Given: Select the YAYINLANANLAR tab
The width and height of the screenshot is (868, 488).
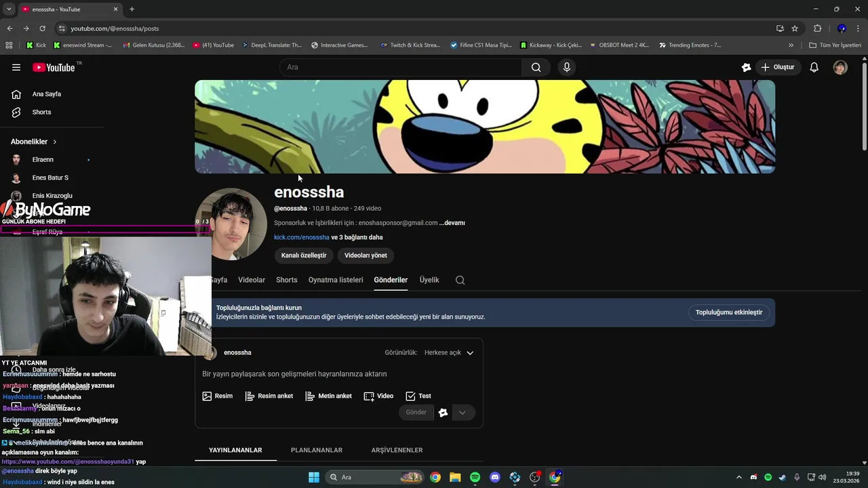Looking at the screenshot, I should [x=235, y=450].
